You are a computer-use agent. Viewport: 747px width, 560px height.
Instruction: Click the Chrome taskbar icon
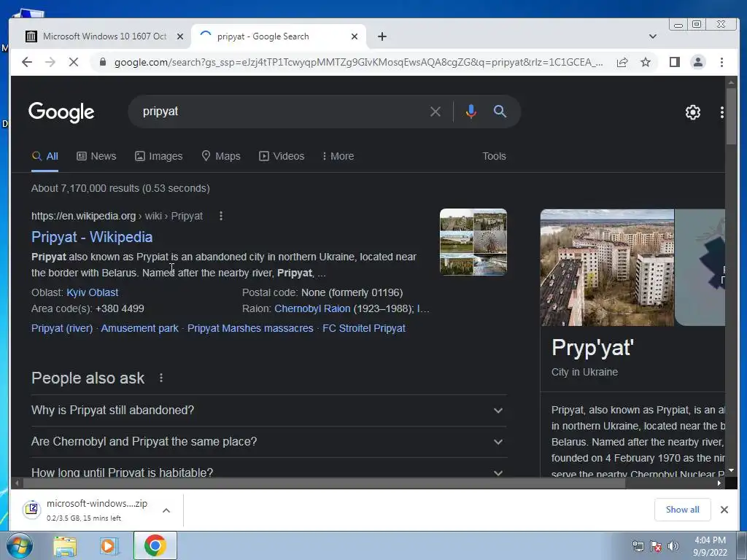tap(155, 545)
